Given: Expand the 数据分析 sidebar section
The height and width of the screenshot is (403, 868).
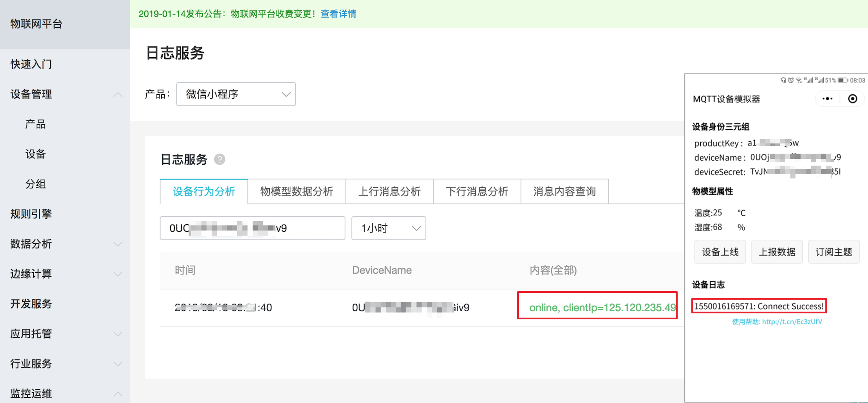Looking at the screenshot, I should pyautogui.click(x=118, y=244).
